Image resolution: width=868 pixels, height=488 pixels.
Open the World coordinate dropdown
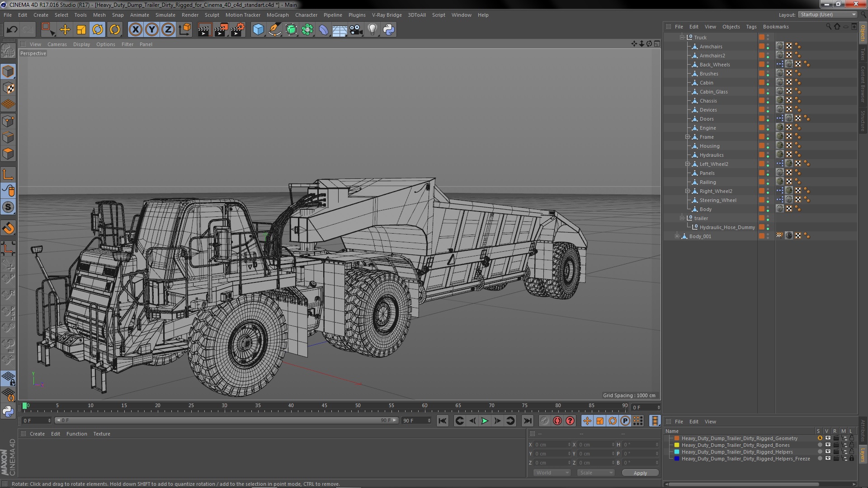point(552,473)
